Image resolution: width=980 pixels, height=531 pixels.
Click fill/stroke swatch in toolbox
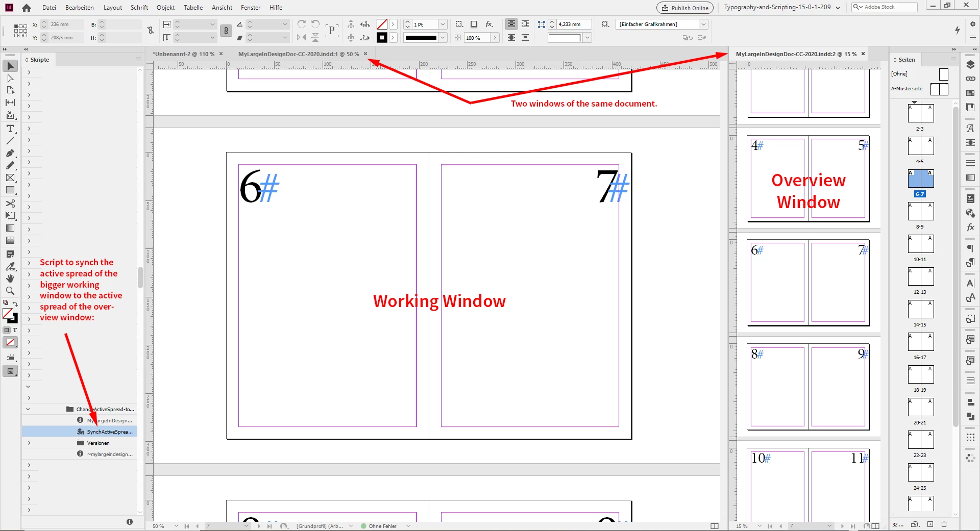(x=10, y=315)
